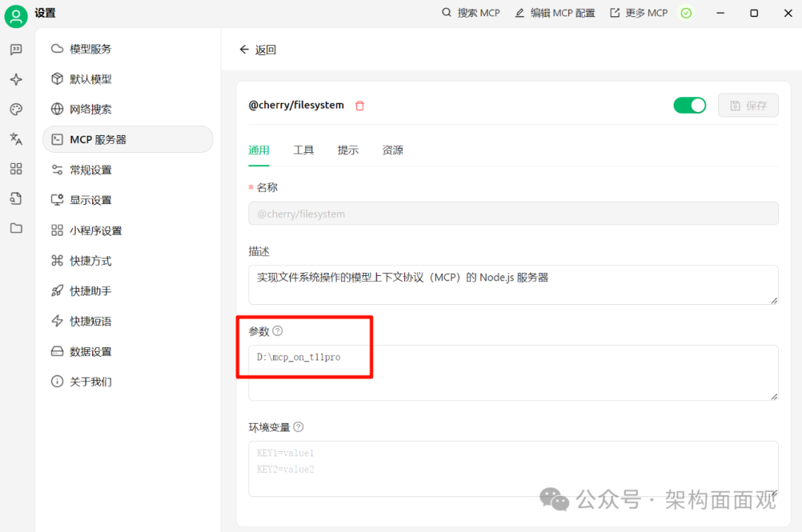Image resolution: width=802 pixels, height=532 pixels.
Task: Select 模型服务 in settings menu
Action: 91,49
